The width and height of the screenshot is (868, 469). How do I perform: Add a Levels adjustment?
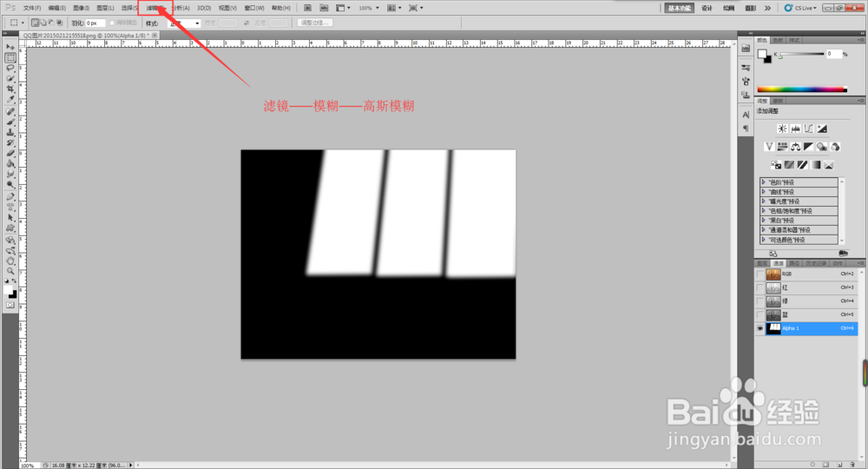coord(795,129)
